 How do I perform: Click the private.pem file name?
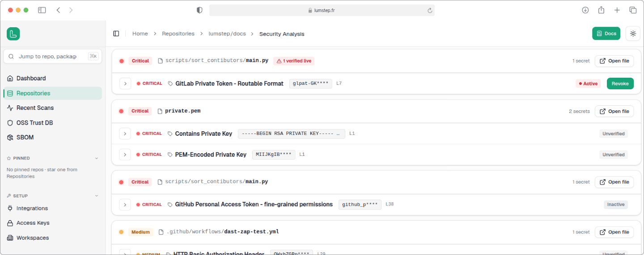[183, 111]
